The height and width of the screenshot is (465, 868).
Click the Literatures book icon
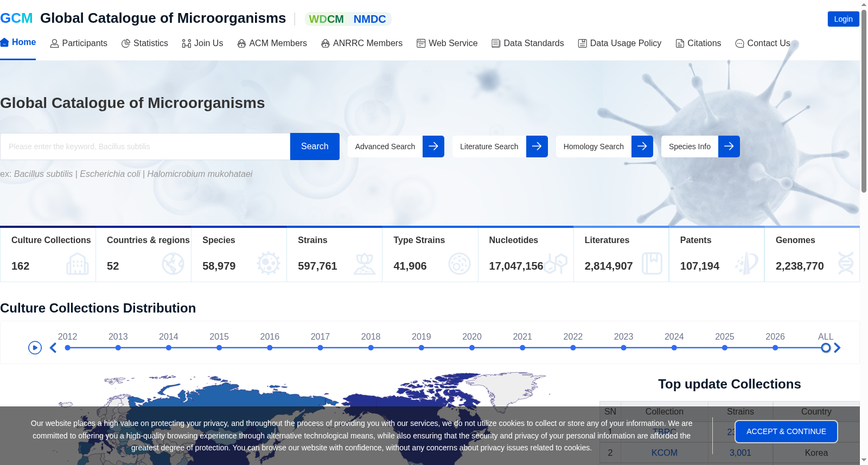pos(652,264)
